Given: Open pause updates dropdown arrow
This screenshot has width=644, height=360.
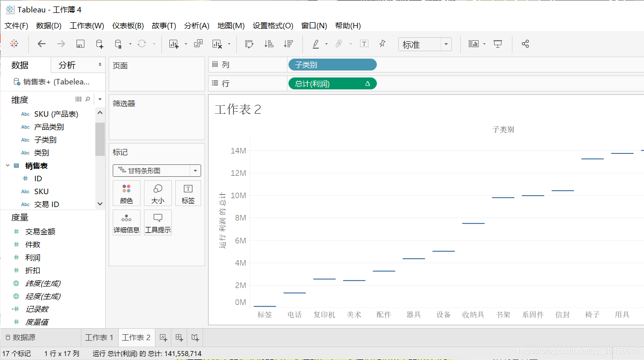Looking at the screenshot, I should [x=130, y=44].
